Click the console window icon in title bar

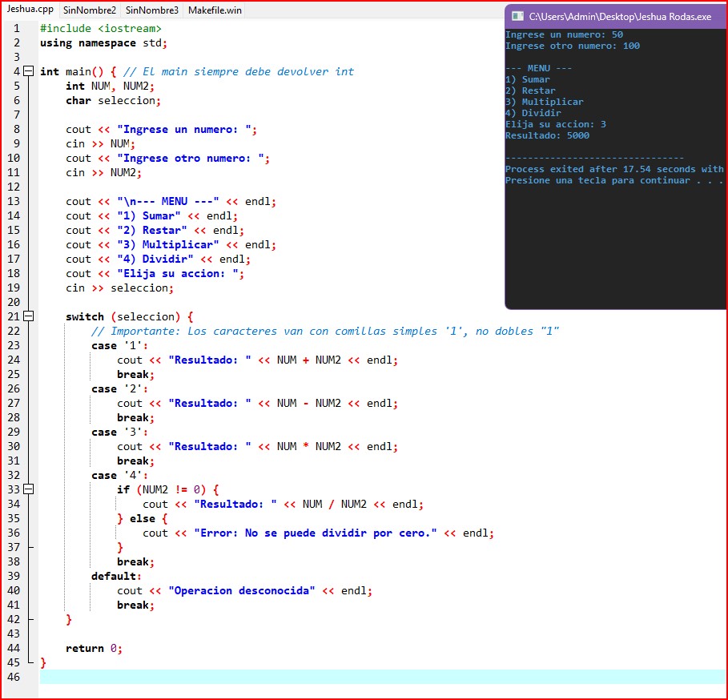click(x=517, y=16)
